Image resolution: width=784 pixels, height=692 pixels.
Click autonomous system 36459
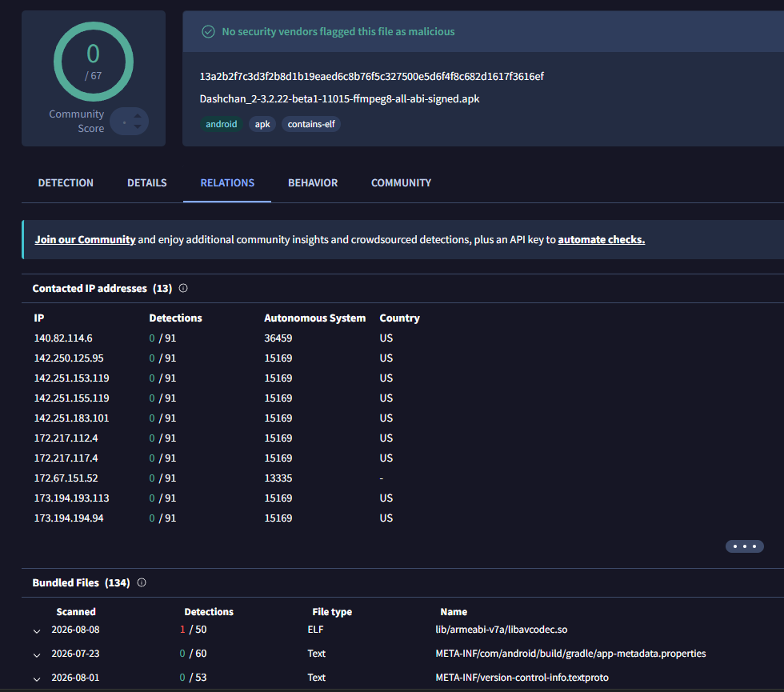[x=278, y=338]
